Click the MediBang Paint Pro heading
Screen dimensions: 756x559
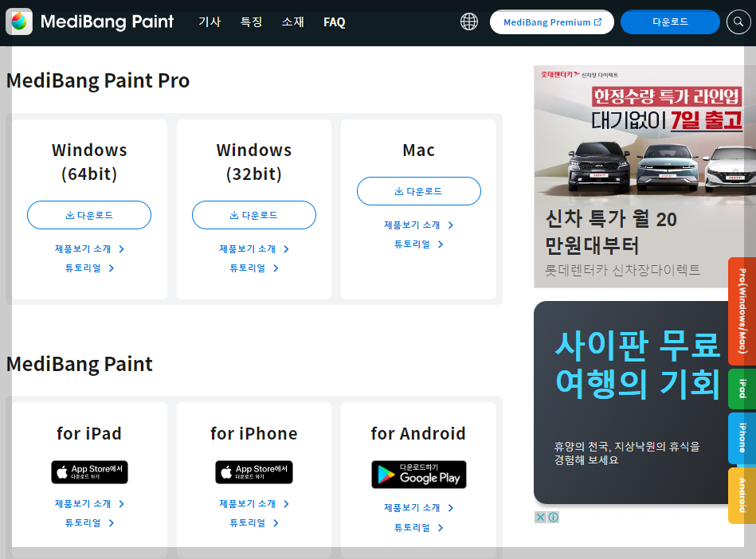pyautogui.click(x=98, y=80)
